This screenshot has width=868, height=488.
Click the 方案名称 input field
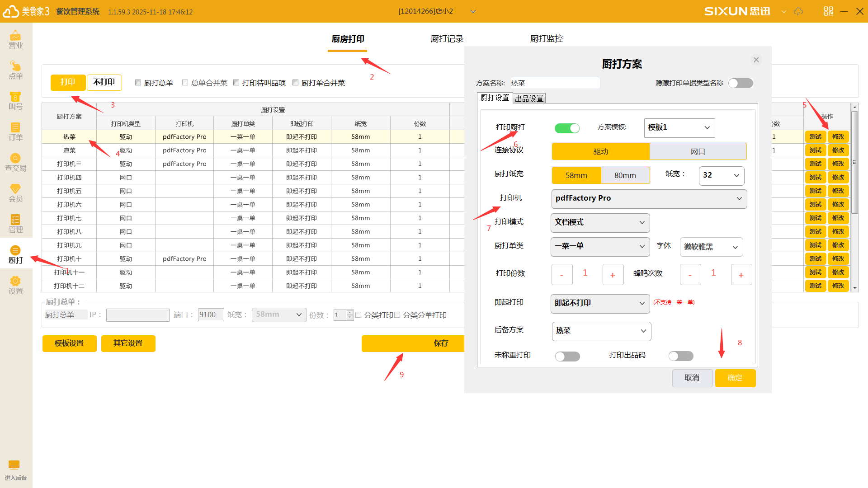tap(555, 83)
